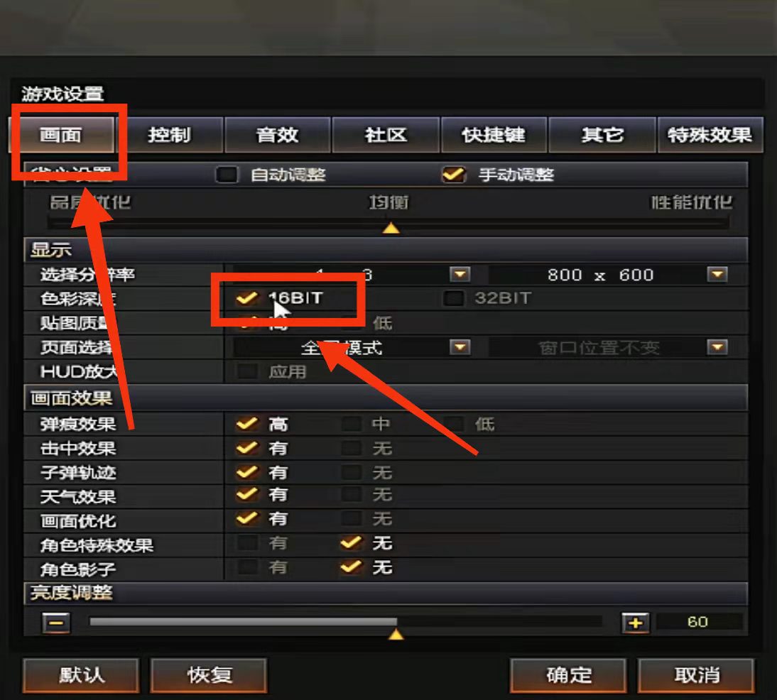Switch to the 控制 tab
This screenshot has width=777, height=700.
click(169, 134)
